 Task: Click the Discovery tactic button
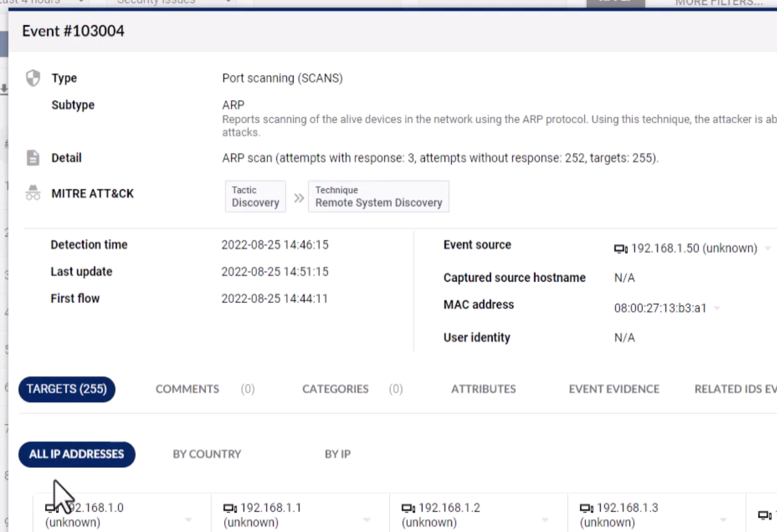point(255,196)
